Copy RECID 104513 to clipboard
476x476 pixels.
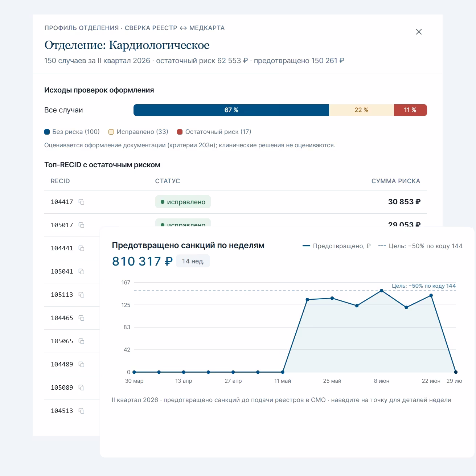[82, 411]
